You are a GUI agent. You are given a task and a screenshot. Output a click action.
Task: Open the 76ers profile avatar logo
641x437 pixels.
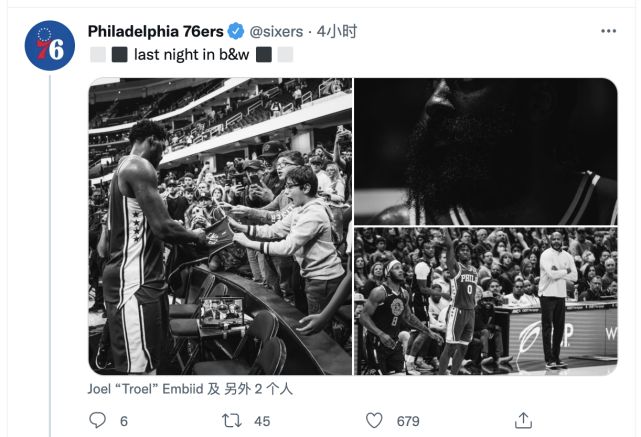click(x=49, y=45)
